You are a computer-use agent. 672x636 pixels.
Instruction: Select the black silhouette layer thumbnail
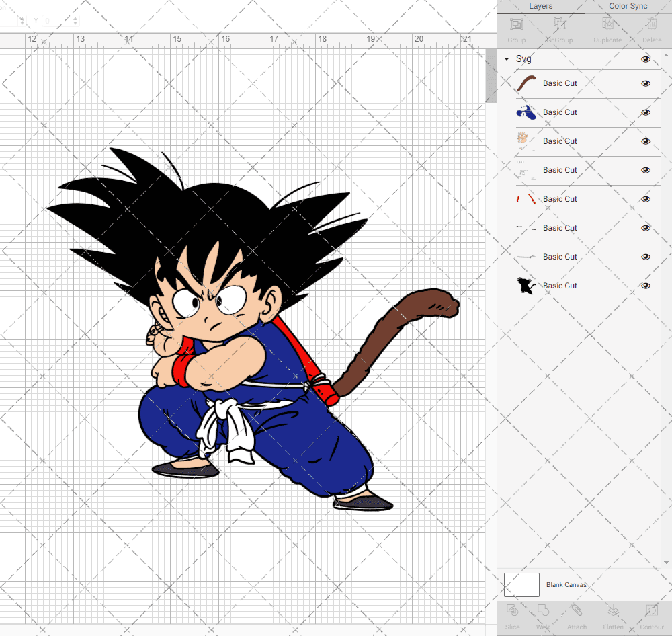(x=526, y=285)
